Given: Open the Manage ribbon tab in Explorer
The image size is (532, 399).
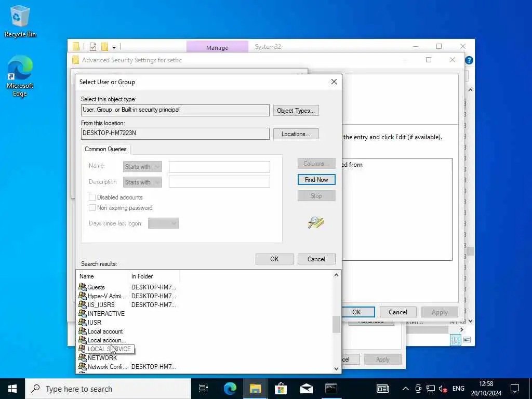Looking at the screenshot, I should tap(217, 47).
